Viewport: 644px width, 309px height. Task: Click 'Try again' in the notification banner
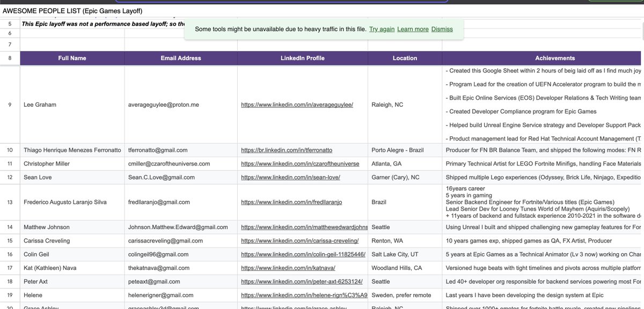[382, 29]
